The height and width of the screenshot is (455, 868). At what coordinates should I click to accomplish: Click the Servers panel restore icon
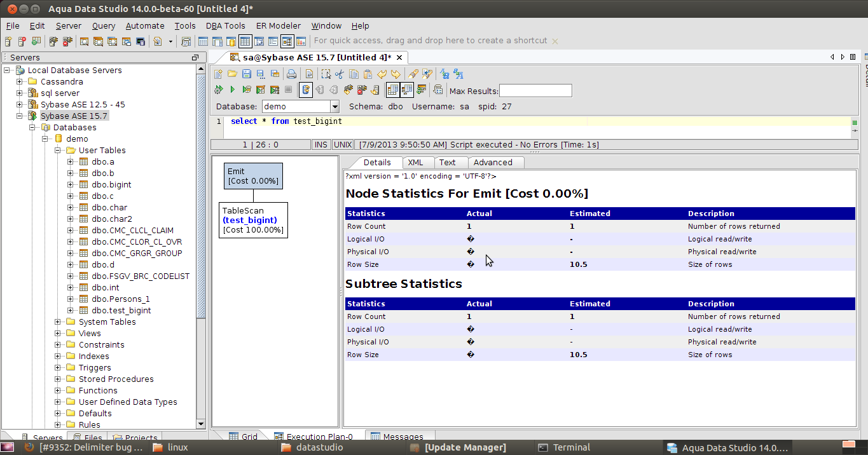195,57
